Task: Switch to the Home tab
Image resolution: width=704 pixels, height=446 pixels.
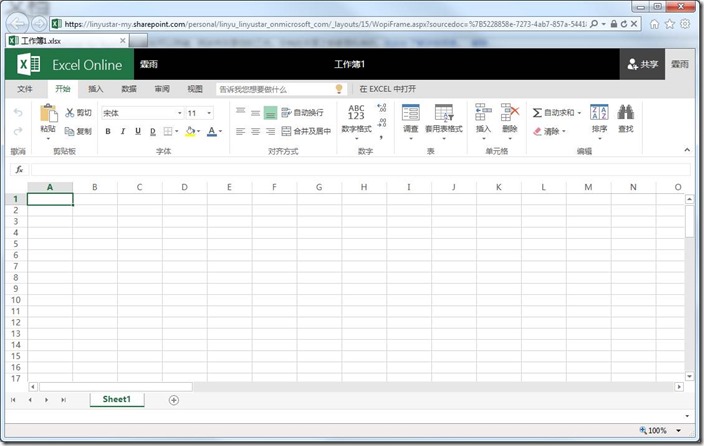Action: 63,89
